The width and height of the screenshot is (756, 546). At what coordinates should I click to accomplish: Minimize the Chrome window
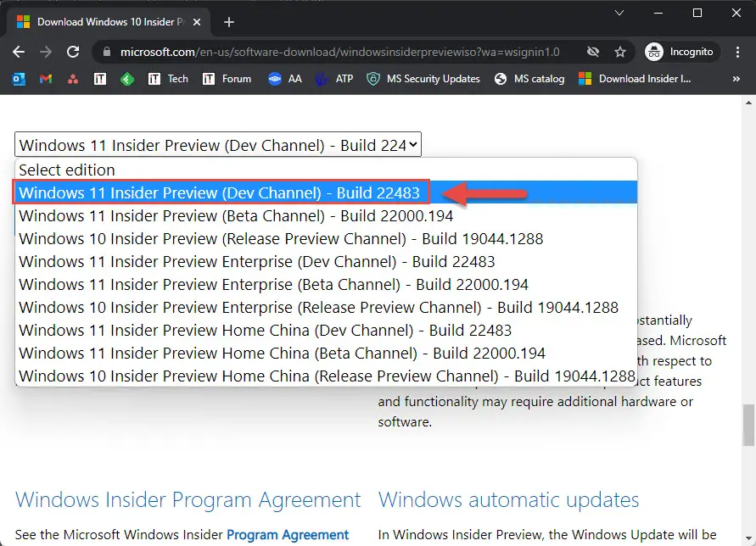point(658,13)
